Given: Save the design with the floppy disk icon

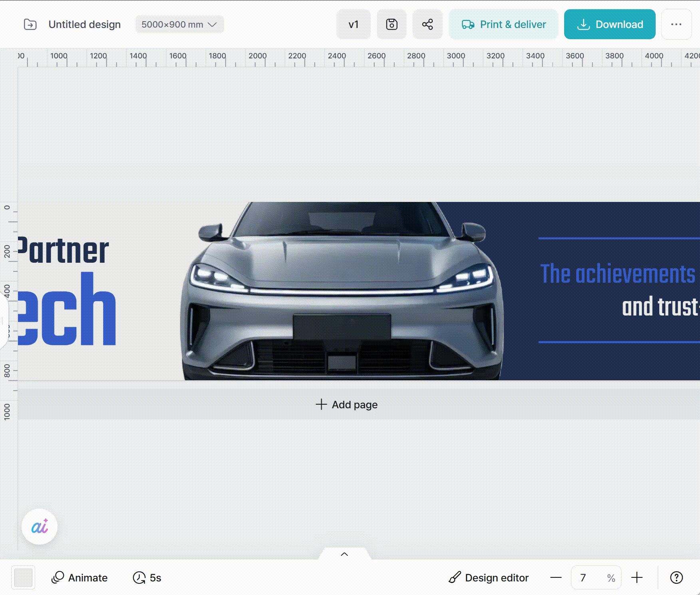Looking at the screenshot, I should [x=392, y=24].
